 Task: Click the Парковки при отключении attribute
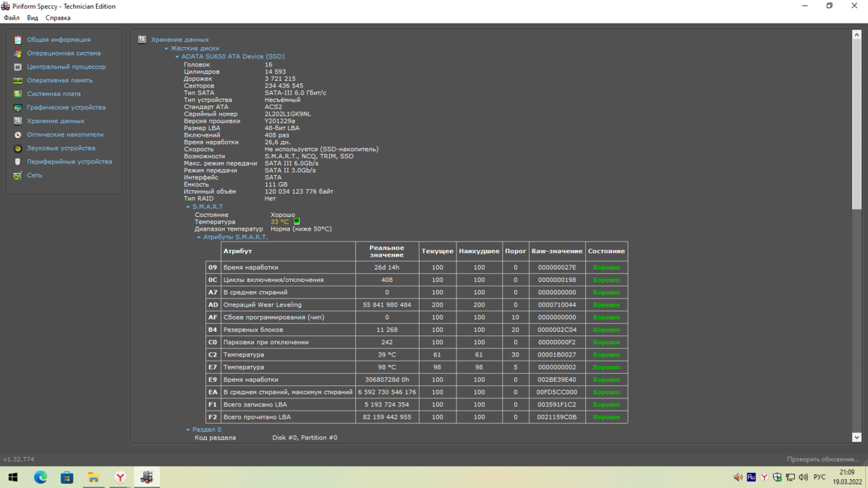(266, 342)
